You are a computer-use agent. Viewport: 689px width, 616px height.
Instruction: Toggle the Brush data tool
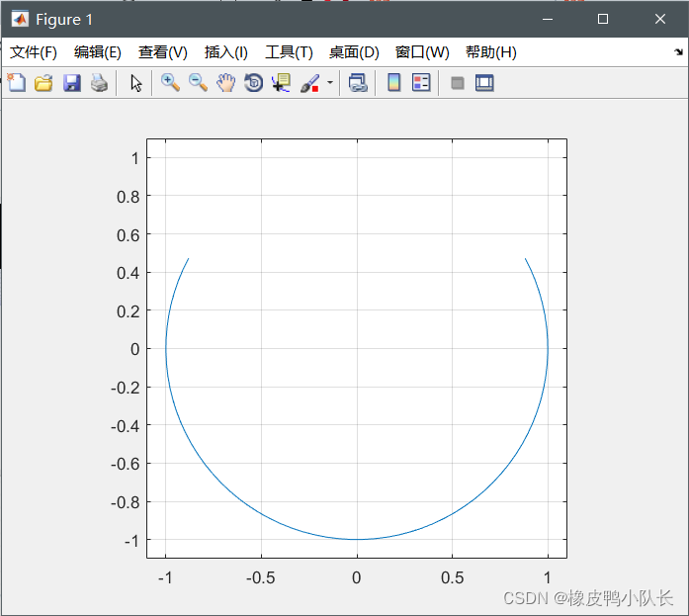[309, 83]
